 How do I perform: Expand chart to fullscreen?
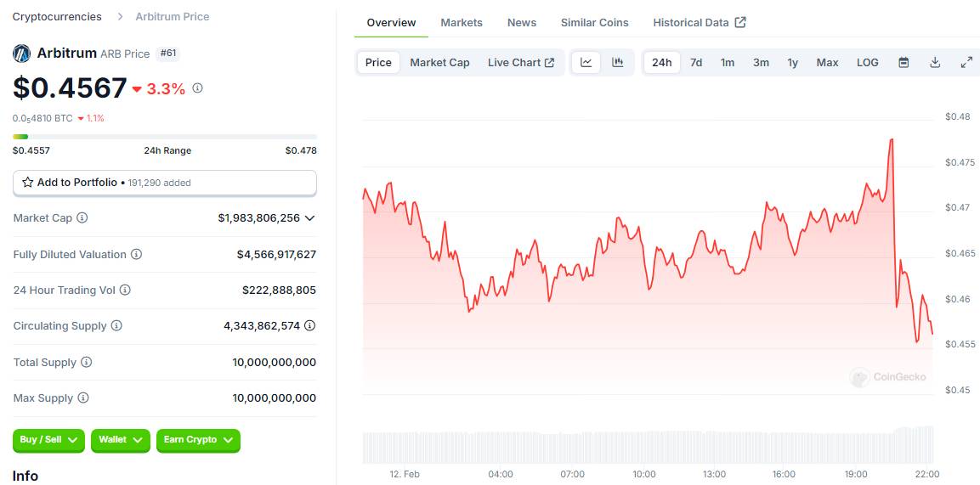tap(966, 62)
